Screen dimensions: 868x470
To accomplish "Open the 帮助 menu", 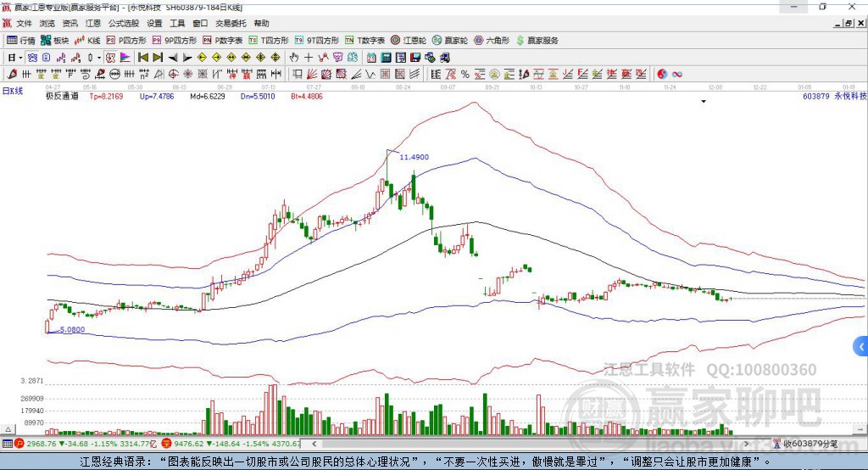I will tap(261, 23).
